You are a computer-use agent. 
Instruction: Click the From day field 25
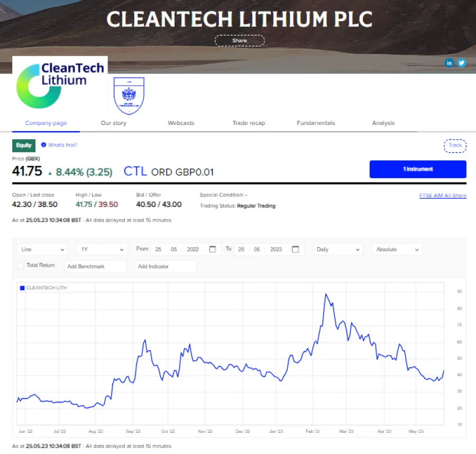click(158, 249)
